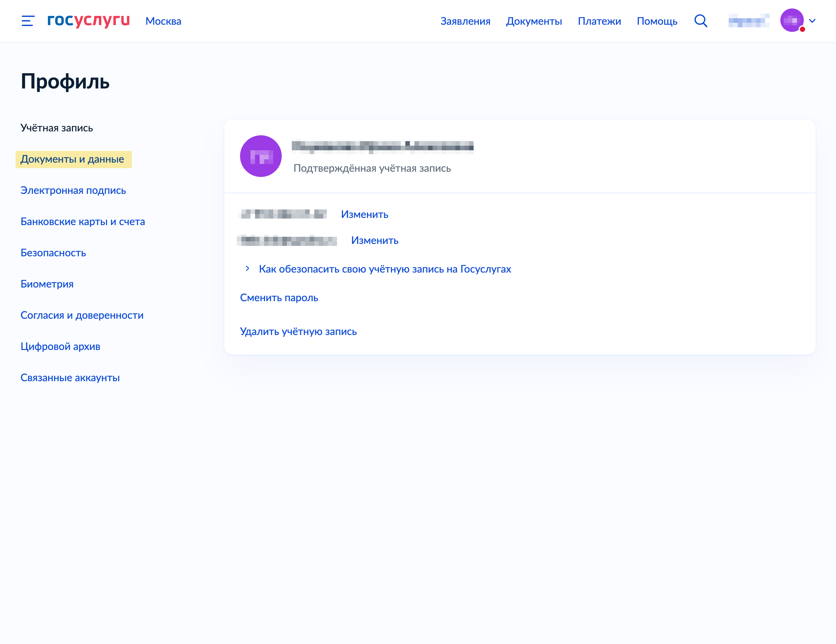The height and width of the screenshot is (644, 836).
Task: Open Электронная подпись section
Action: [73, 191]
